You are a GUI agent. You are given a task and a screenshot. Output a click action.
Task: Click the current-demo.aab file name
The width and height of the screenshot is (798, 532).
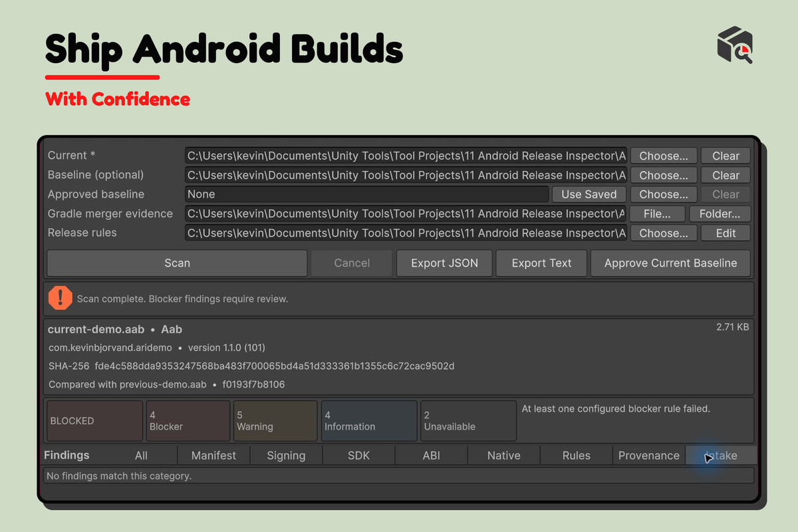(94, 329)
